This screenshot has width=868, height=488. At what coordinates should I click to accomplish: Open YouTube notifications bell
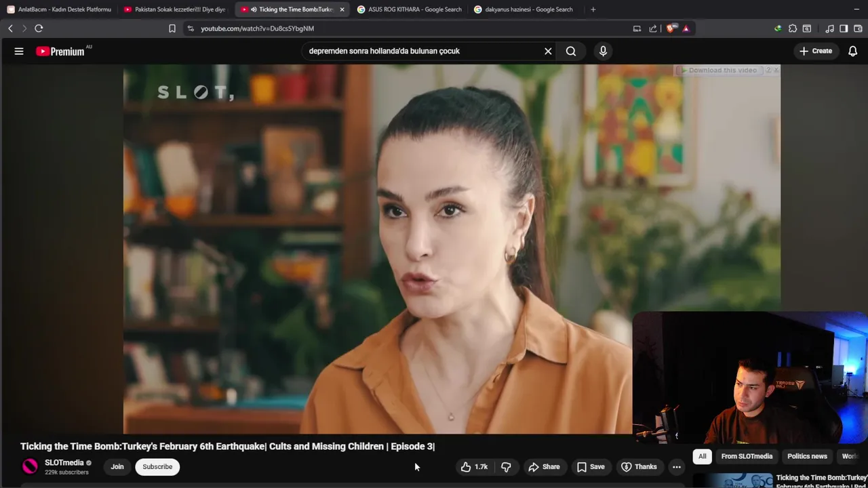(853, 51)
